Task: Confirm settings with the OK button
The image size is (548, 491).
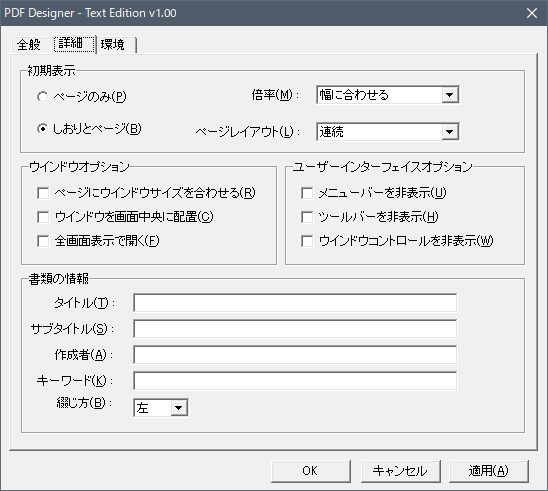Action: pyautogui.click(x=310, y=471)
